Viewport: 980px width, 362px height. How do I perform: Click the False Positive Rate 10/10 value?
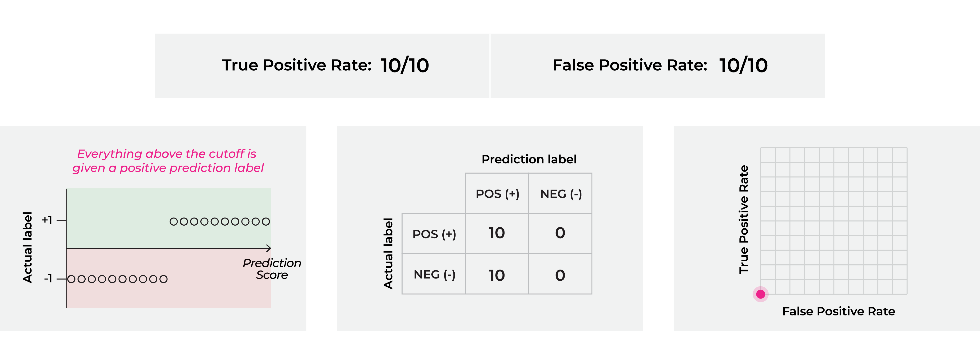[x=743, y=65]
